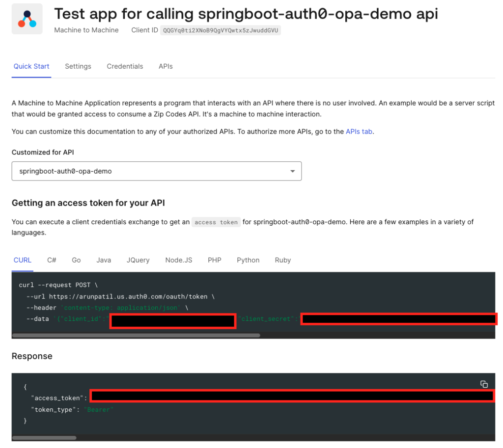Select the Node.JS code example

(x=179, y=260)
